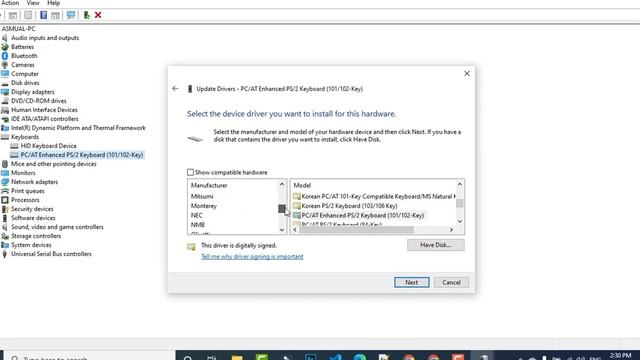Click the Universal Serial Bus controllers icon
The image size is (640, 360).
click(5, 254)
